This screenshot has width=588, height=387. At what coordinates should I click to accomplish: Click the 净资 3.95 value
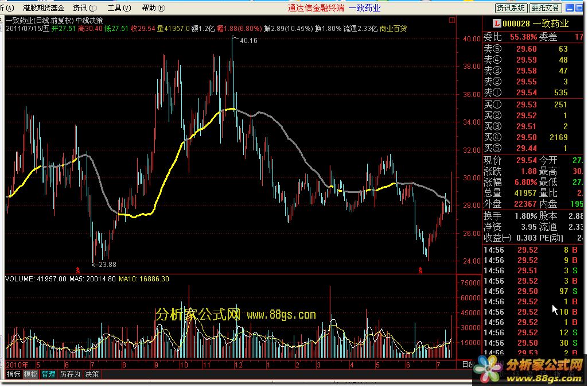[x=529, y=227]
